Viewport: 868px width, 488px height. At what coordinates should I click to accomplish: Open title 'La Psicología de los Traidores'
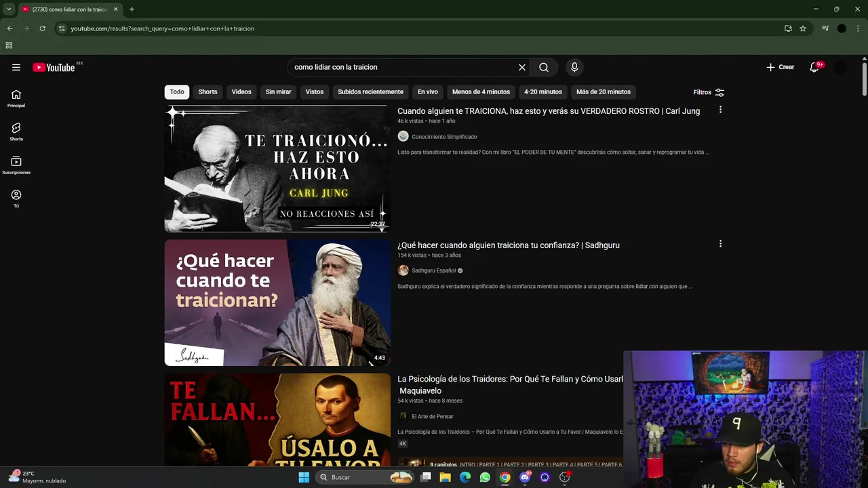(510, 385)
